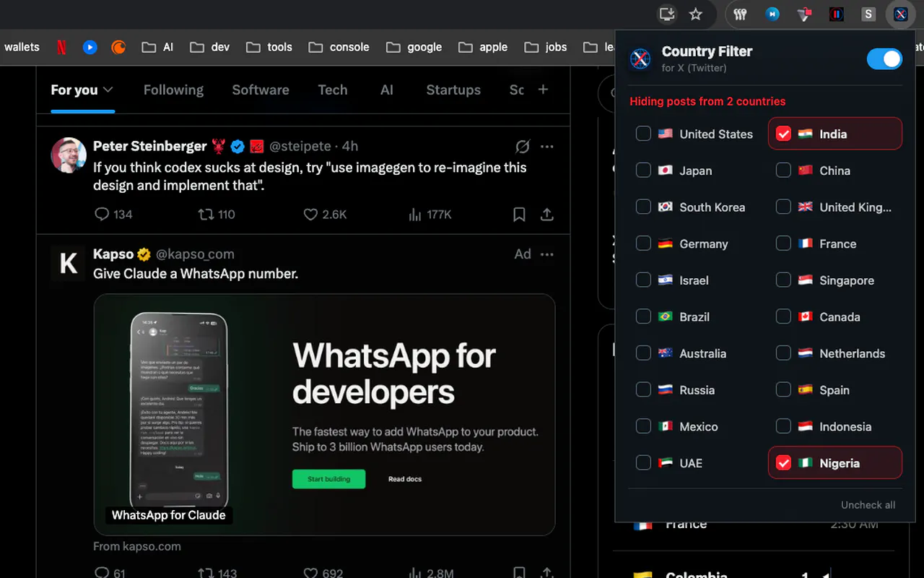Click the S extension icon in toolbar
This screenshot has height=578, width=924.
tap(868, 14)
